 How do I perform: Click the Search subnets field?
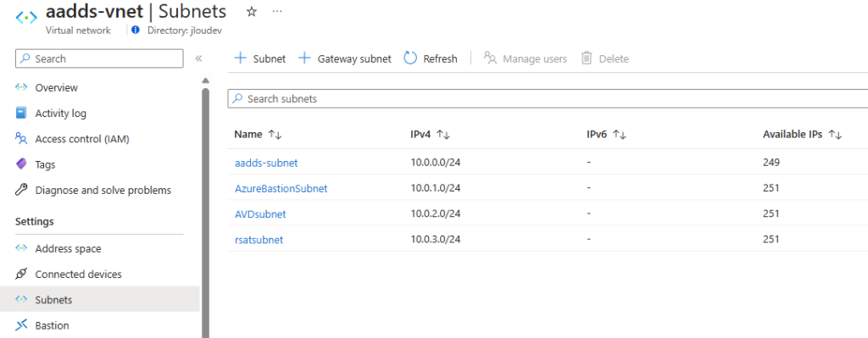click(548, 98)
